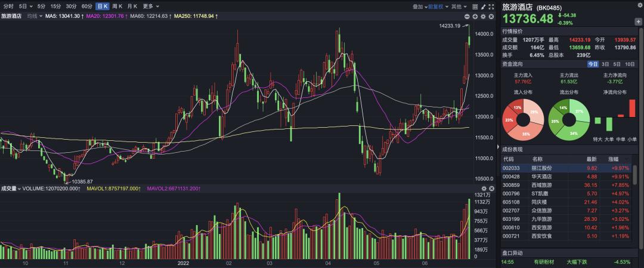The image size is (644, 268).
Task: Close the main chart indicator with X icon
Action: 491,16
